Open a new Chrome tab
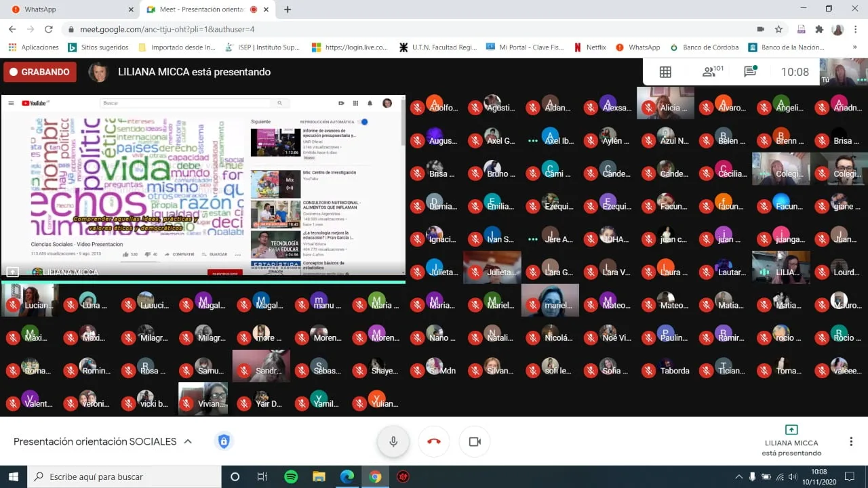 pyautogui.click(x=288, y=9)
